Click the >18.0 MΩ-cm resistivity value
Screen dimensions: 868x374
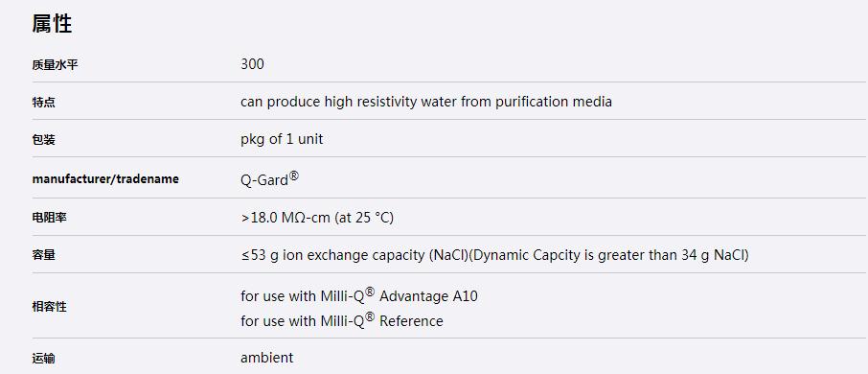pos(317,218)
